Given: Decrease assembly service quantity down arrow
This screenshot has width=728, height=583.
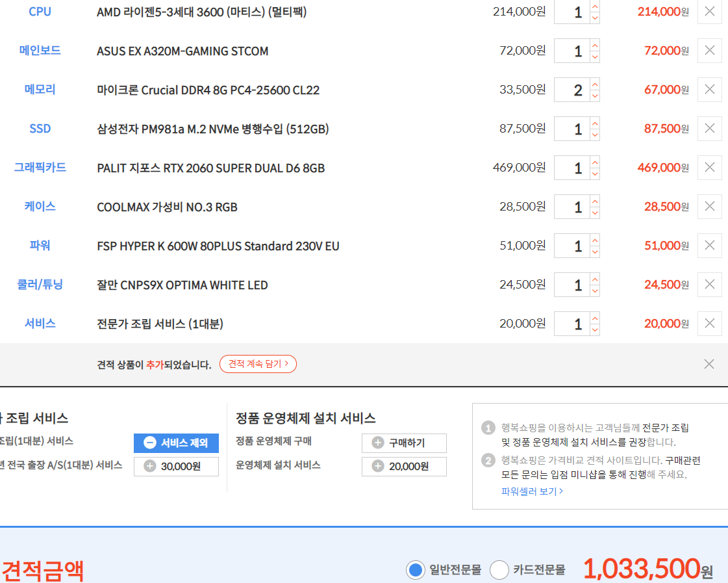Looking at the screenshot, I should [595, 330].
